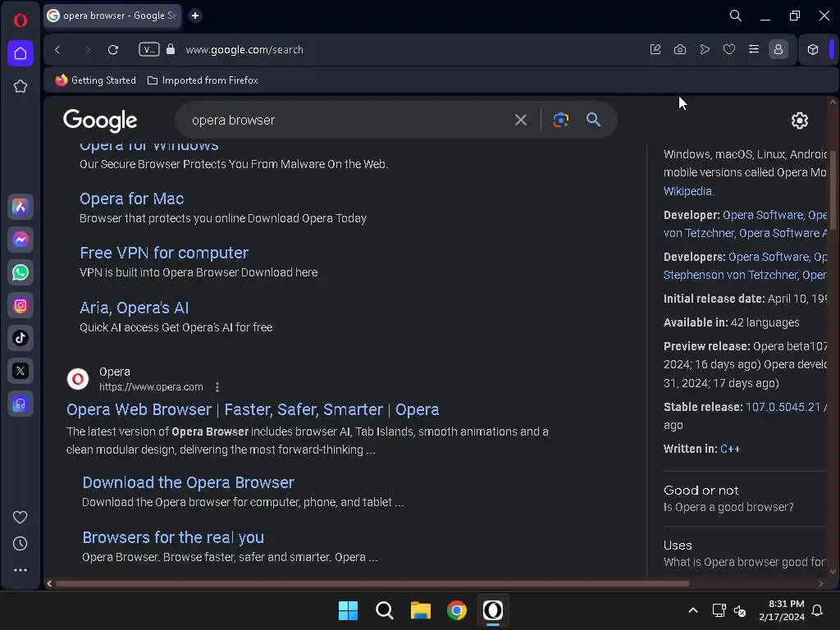Viewport: 840px width, 630px height.
Task: Open more options for Opera result
Action: (217, 387)
